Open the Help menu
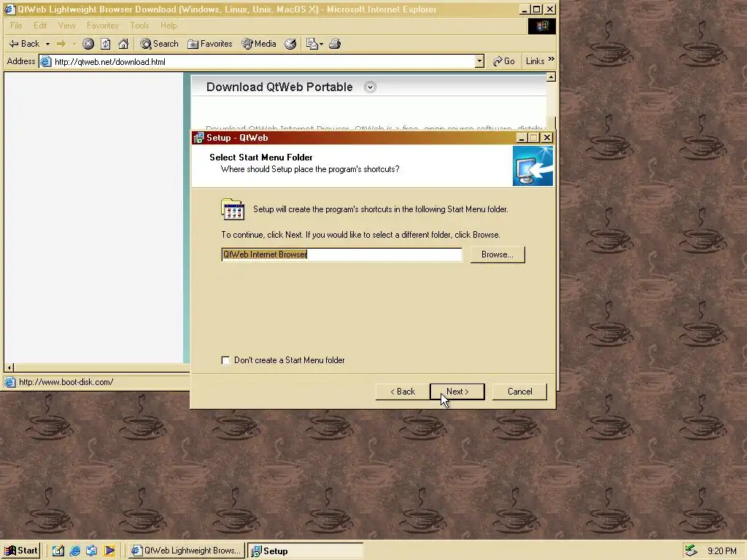 (x=169, y=26)
